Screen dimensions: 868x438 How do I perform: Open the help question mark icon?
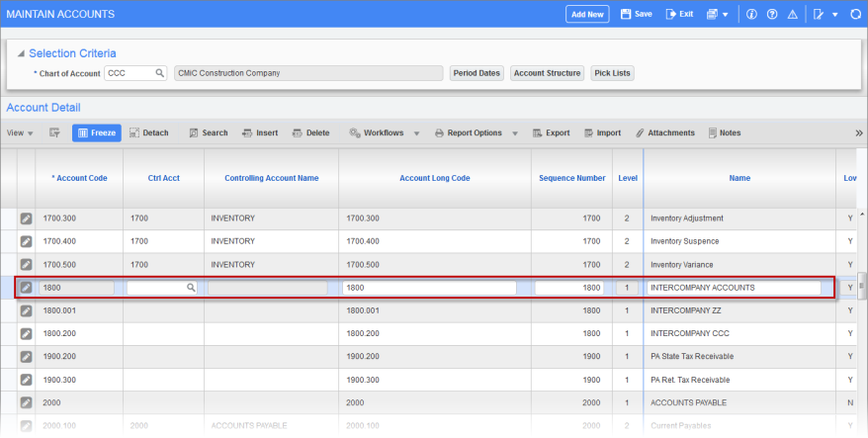[x=772, y=15]
